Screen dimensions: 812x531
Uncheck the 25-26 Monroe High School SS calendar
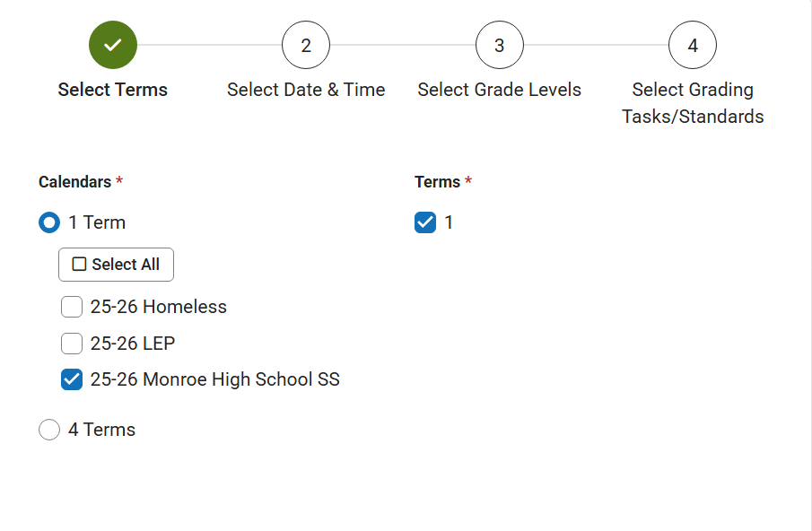tap(71, 379)
